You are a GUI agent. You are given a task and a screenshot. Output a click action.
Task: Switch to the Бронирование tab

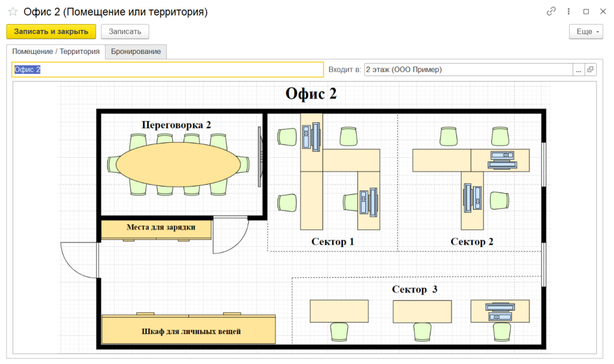tap(136, 52)
